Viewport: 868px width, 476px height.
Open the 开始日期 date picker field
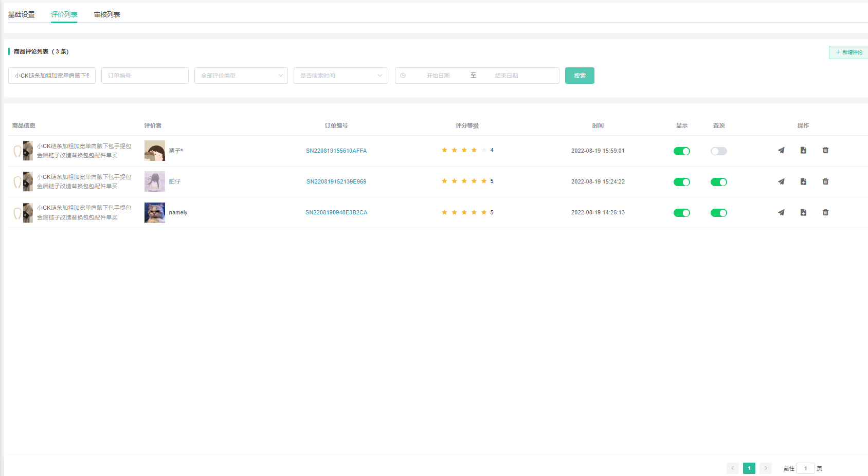point(438,76)
